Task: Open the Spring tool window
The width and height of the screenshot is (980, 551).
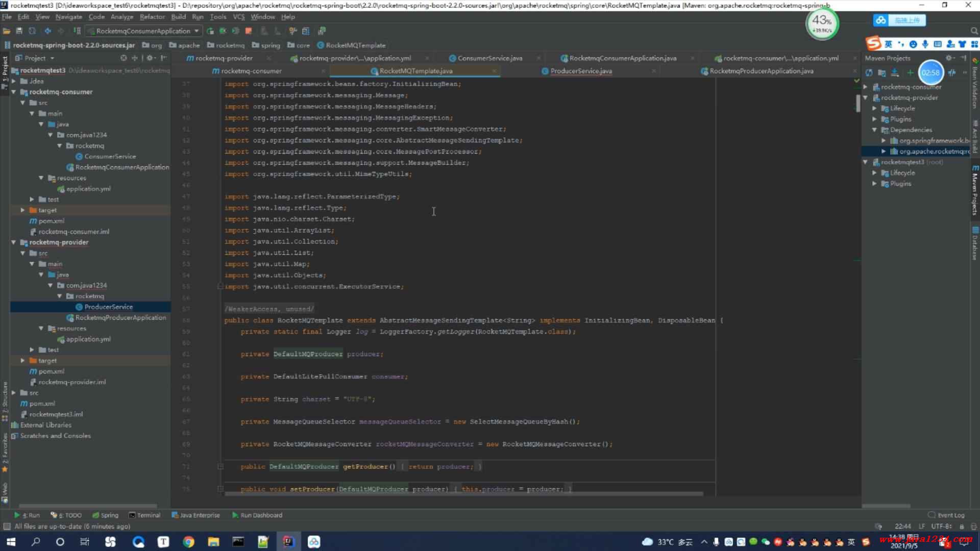Action: pos(105,515)
